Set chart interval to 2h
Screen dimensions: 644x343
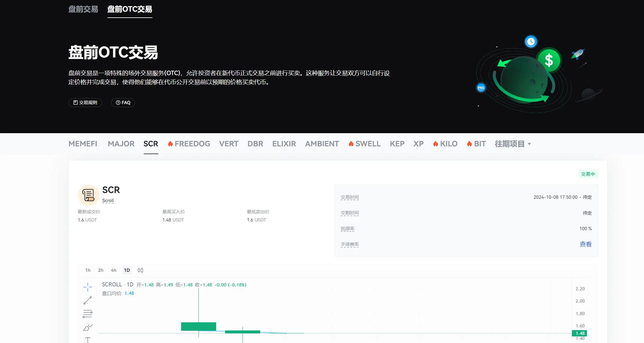coord(101,270)
